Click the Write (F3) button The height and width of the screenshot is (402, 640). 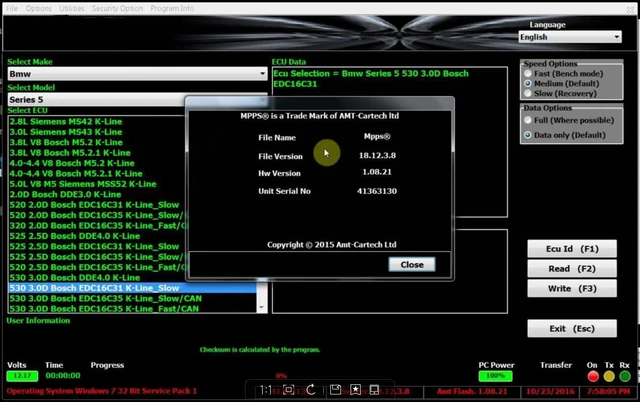click(x=572, y=289)
